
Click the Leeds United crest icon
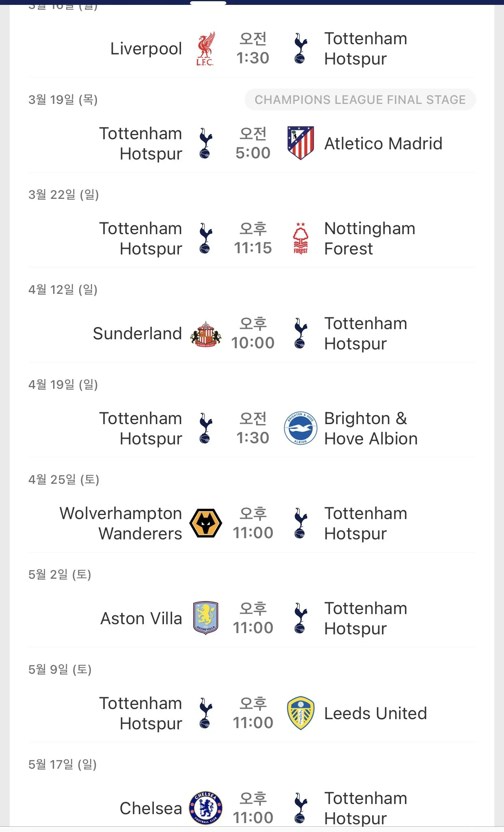coord(300,713)
